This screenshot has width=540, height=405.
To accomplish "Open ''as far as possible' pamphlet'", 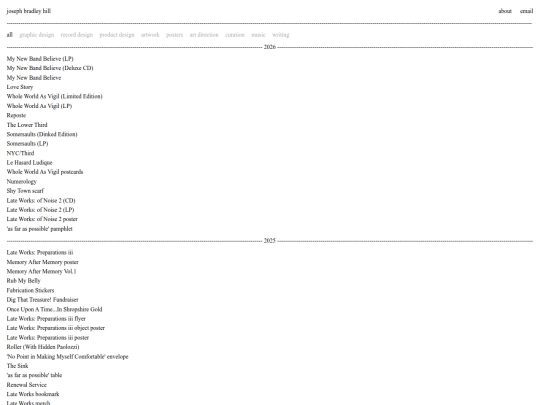I will coord(40,228).
